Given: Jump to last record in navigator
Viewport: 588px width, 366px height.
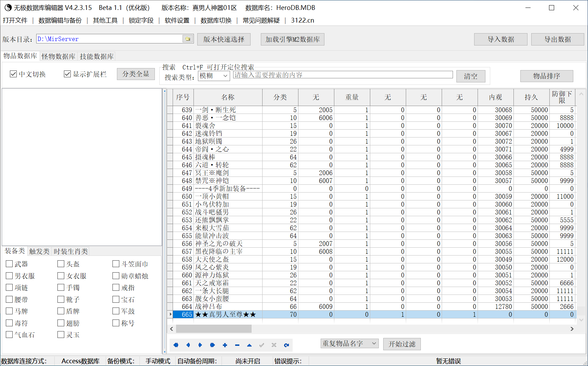Looking at the screenshot, I should 213,345.
